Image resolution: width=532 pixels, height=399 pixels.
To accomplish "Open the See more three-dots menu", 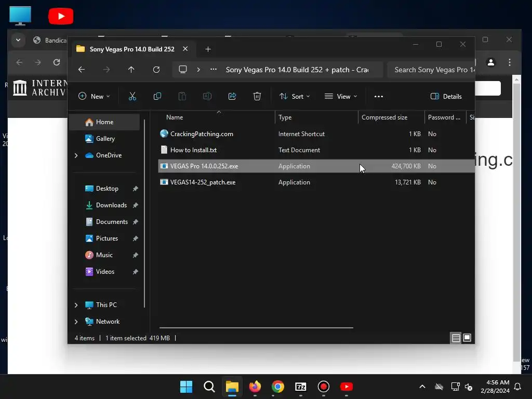I will [379, 96].
